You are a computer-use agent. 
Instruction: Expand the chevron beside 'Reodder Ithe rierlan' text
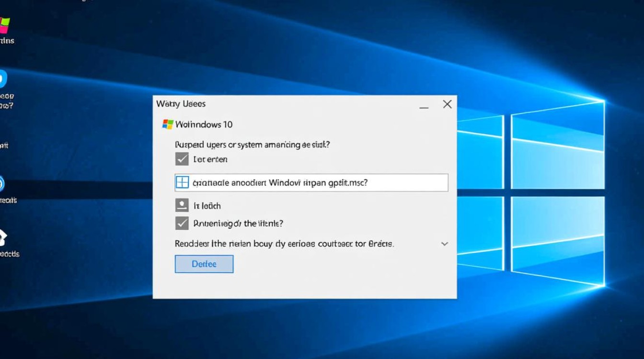click(x=445, y=244)
